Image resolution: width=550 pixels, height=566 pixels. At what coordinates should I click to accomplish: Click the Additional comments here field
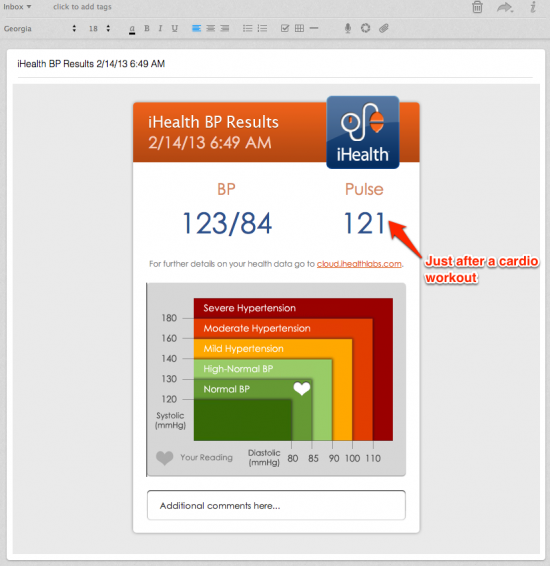pos(276,505)
